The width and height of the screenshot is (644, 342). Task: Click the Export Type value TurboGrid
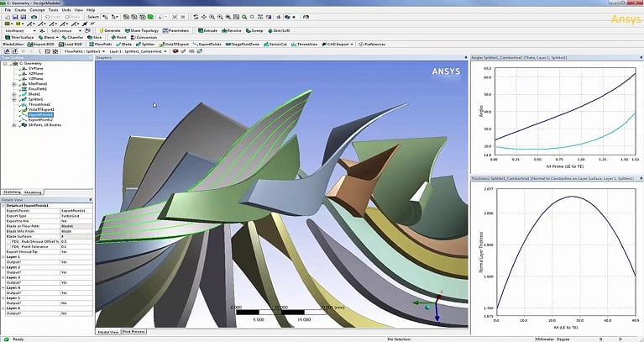point(76,216)
